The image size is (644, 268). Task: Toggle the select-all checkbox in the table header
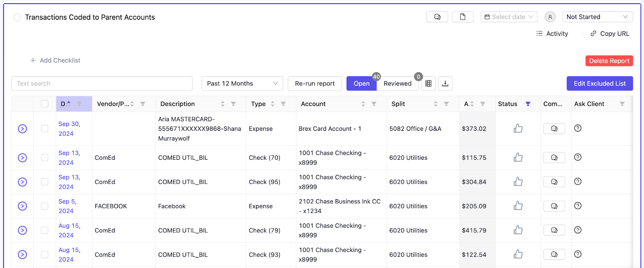click(x=45, y=104)
